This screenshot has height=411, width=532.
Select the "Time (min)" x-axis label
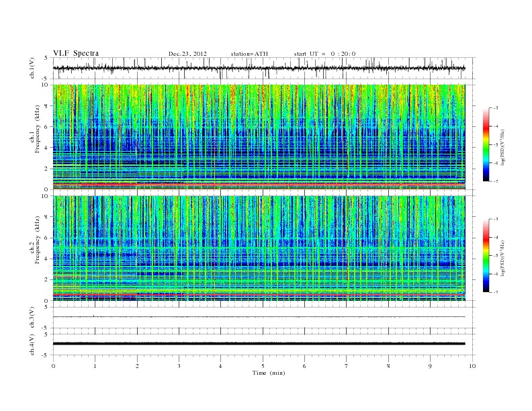coord(269,373)
